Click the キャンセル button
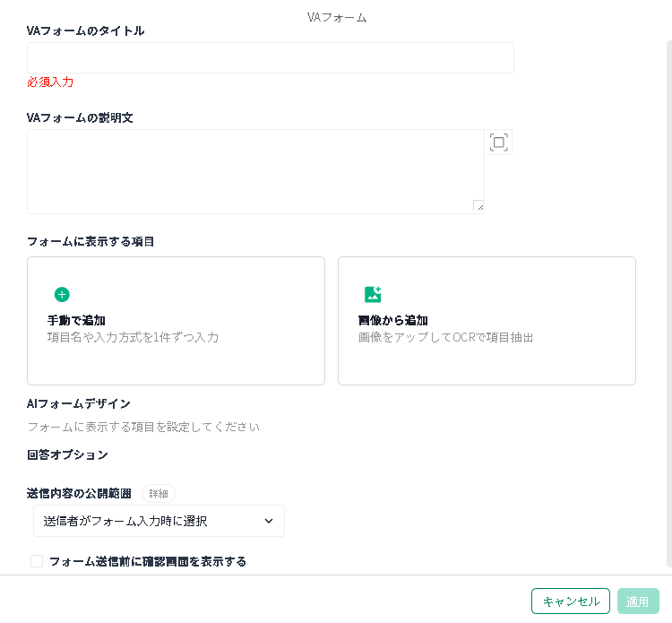The image size is (672, 623). (571, 601)
